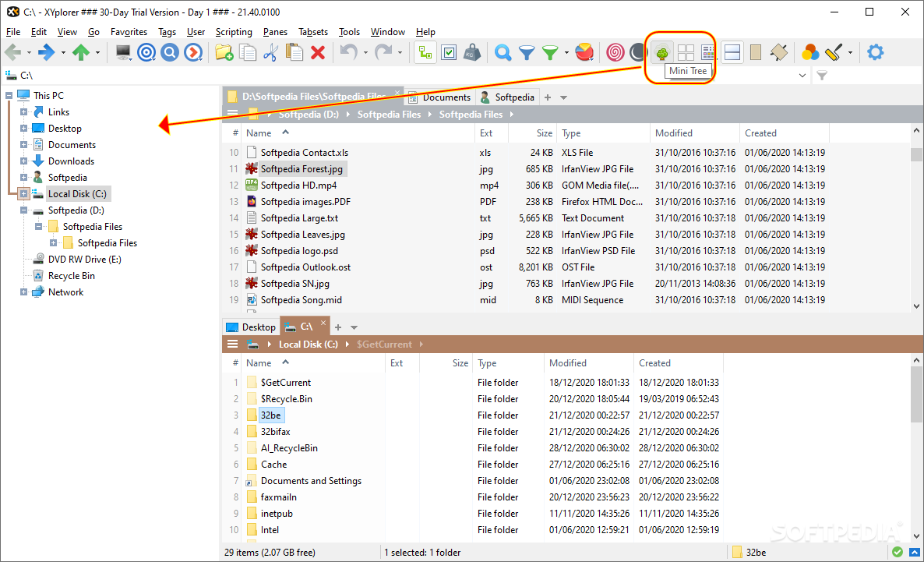924x562 pixels.
Task: Select DVD RW Drive (E:) in tree
Action: point(85,260)
